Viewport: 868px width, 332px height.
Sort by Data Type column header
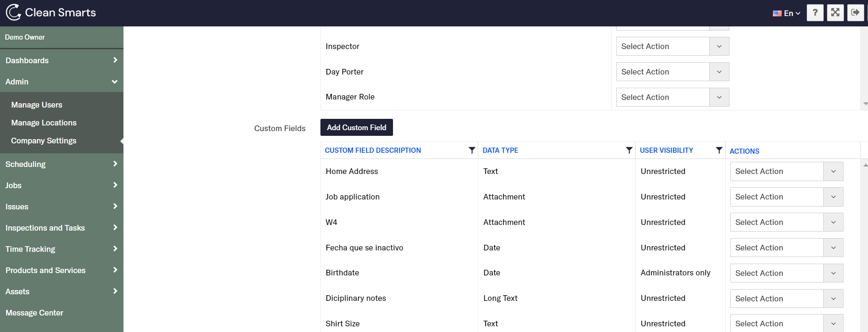coord(500,150)
